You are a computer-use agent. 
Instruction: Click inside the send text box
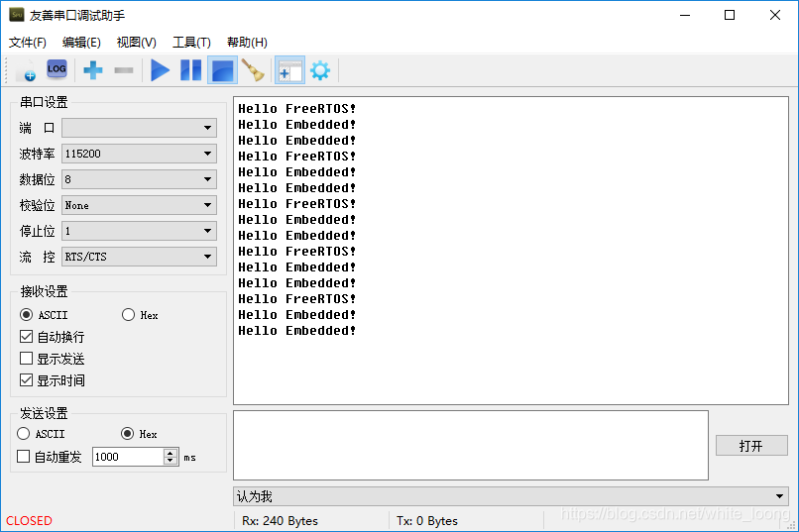(x=471, y=446)
